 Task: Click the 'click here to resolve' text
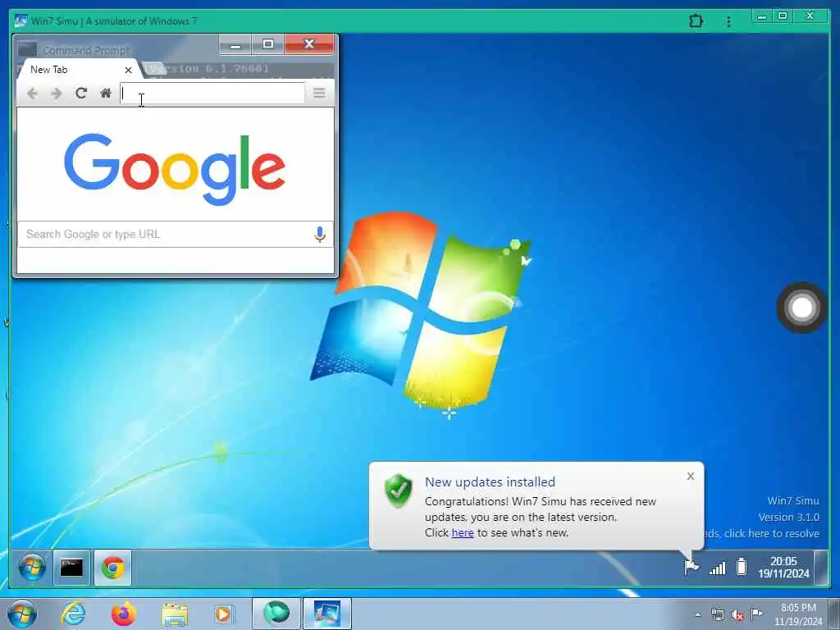pos(771,533)
